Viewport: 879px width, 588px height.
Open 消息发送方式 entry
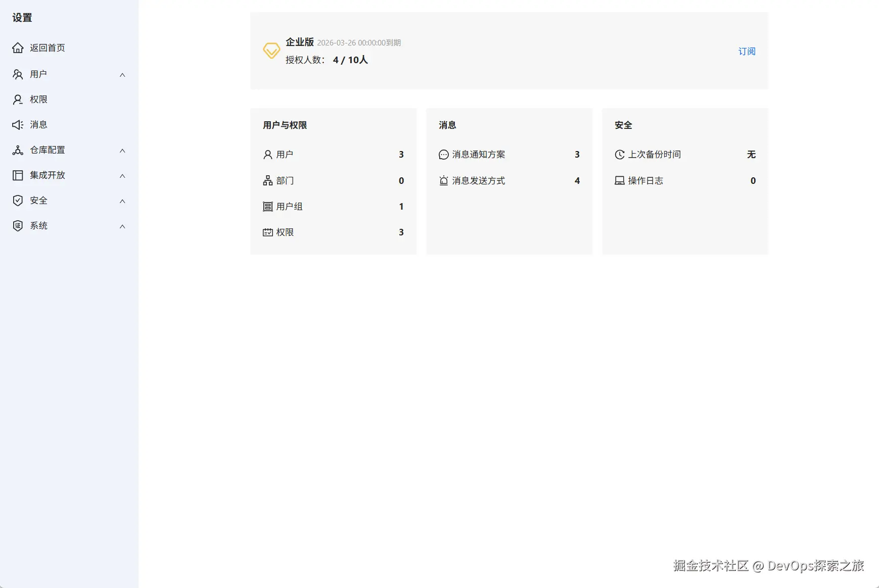pos(509,181)
